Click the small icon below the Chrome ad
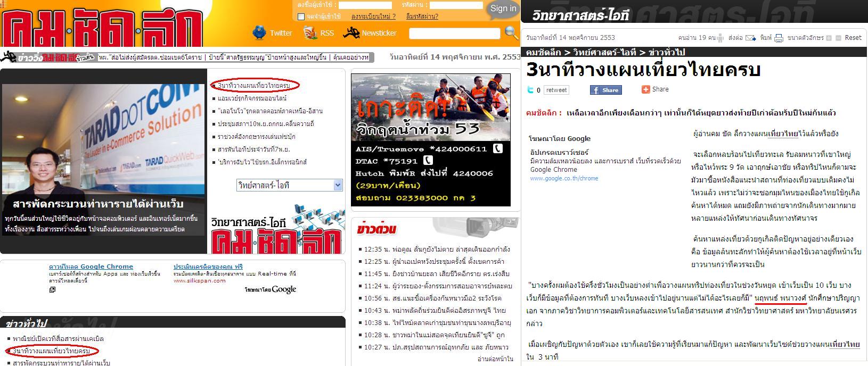This screenshot has height=366, width=868. (52, 289)
